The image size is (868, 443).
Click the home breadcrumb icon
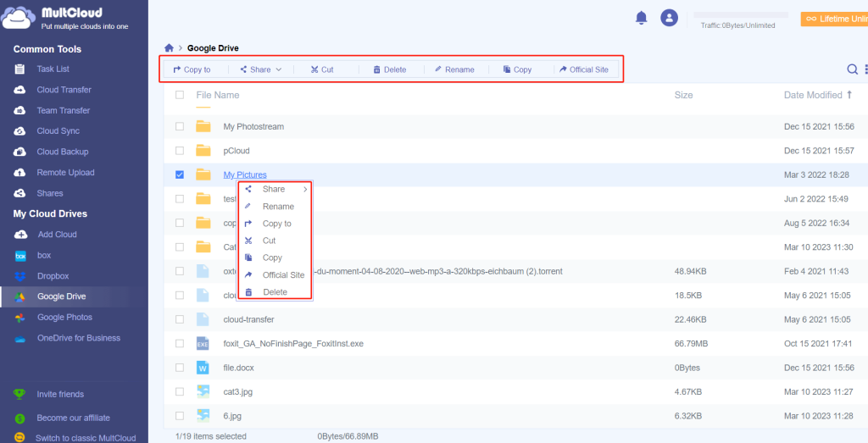coord(170,48)
